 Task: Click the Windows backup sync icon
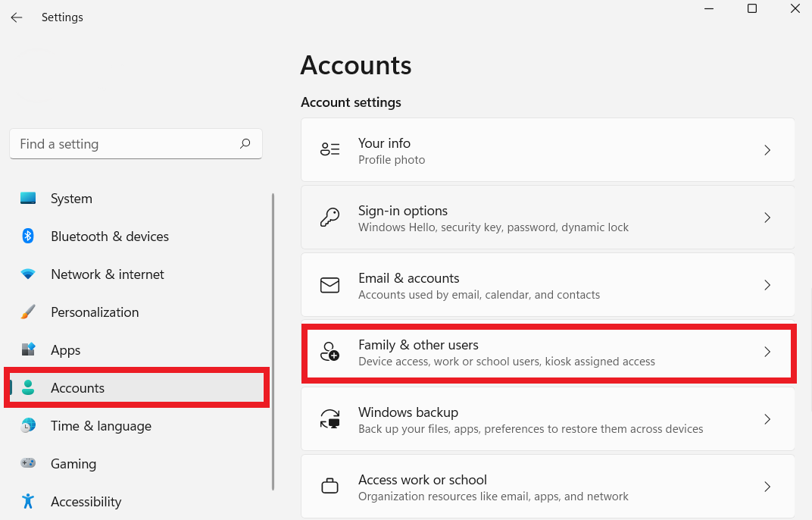click(330, 419)
